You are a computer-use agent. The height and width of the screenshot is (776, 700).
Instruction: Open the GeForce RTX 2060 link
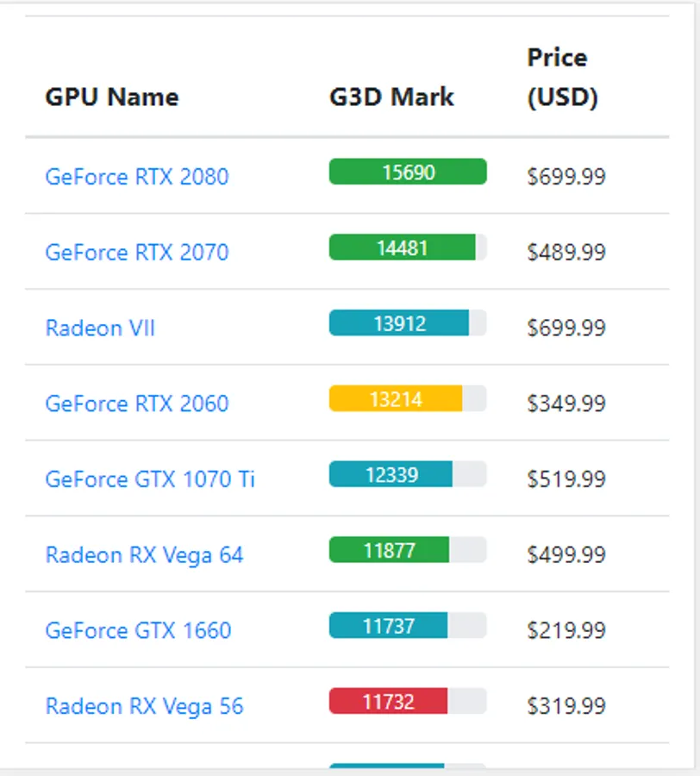[x=137, y=404]
